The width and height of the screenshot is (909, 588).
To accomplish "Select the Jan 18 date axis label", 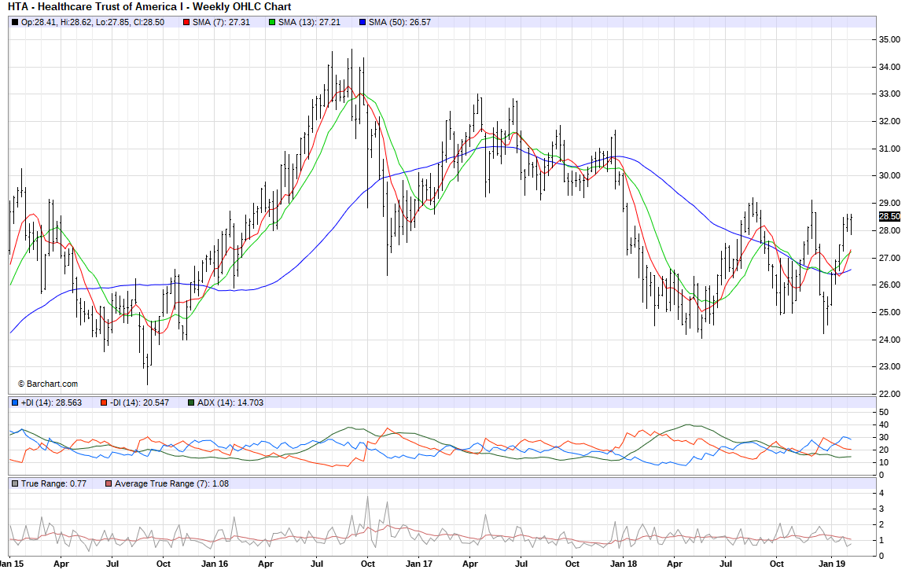I will coord(624,564).
